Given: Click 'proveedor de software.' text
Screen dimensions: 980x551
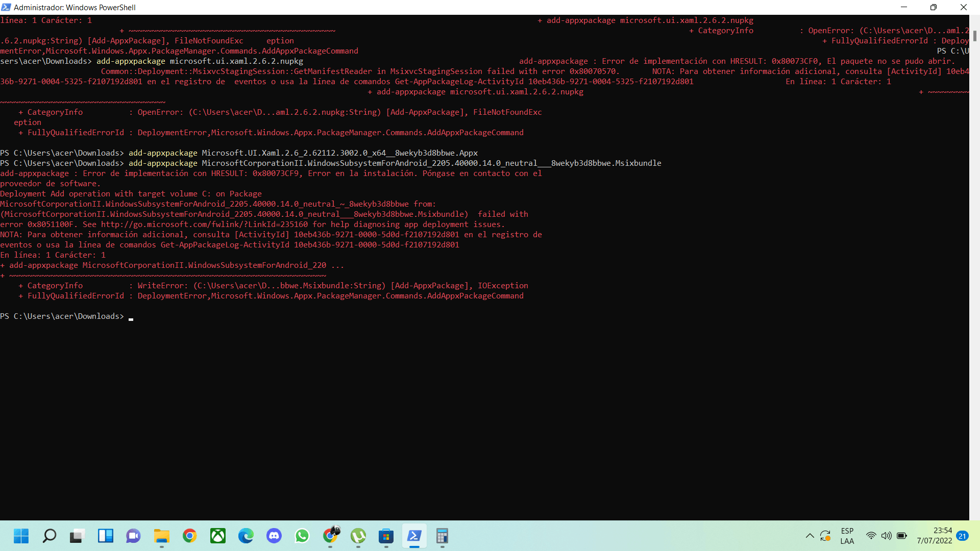Looking at the screenshot, I should (51, 184).
